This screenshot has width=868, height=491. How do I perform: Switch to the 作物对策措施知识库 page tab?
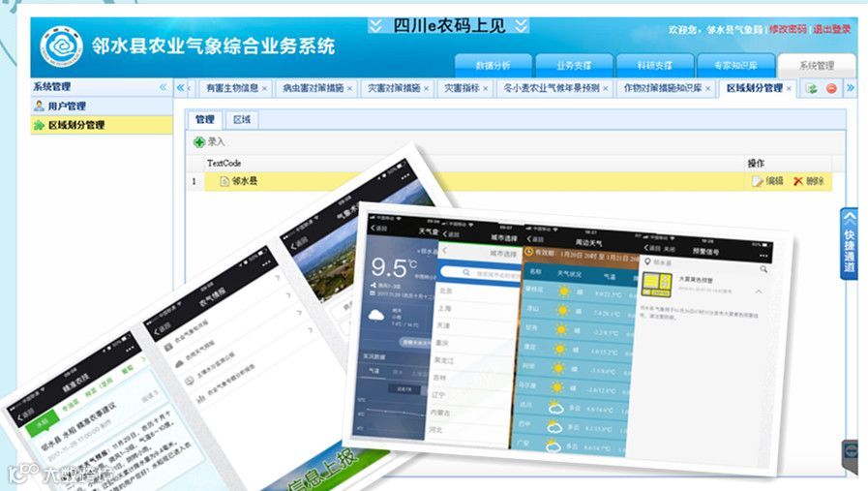pyautogui.click(x=663, y=88)
